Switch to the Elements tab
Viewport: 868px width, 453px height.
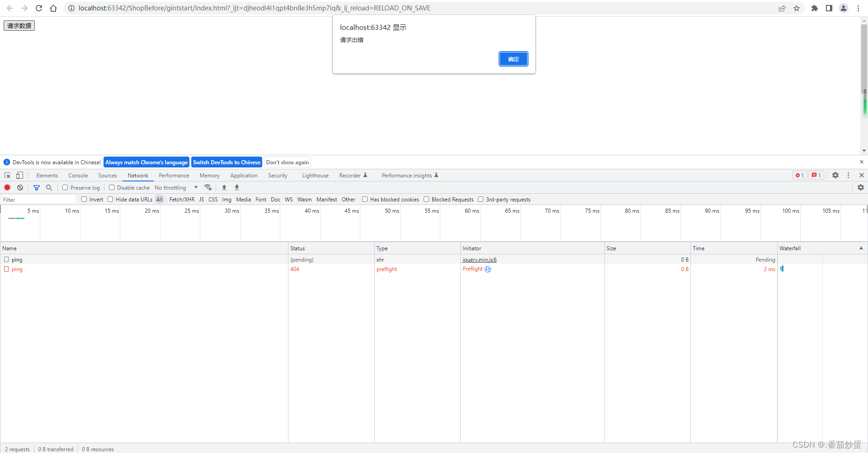(47, 176)
